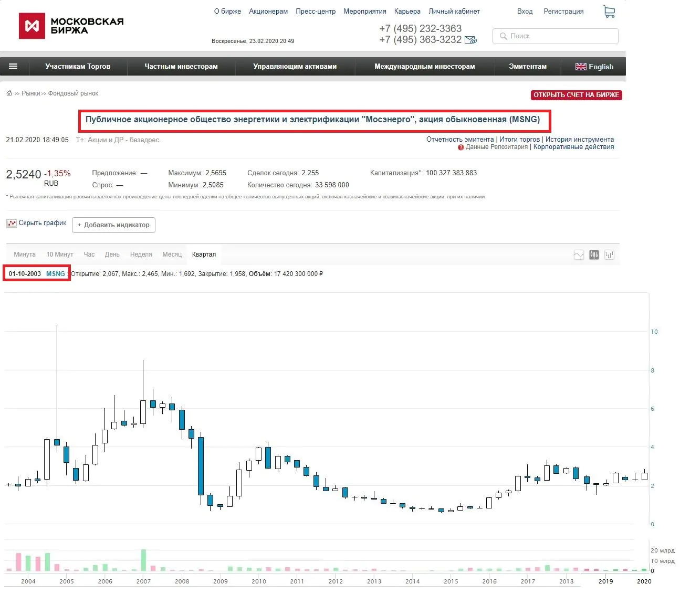Viewport: 680px width, 616px height.
Task: Open the Акционерам link
Action: coord(268,12)
